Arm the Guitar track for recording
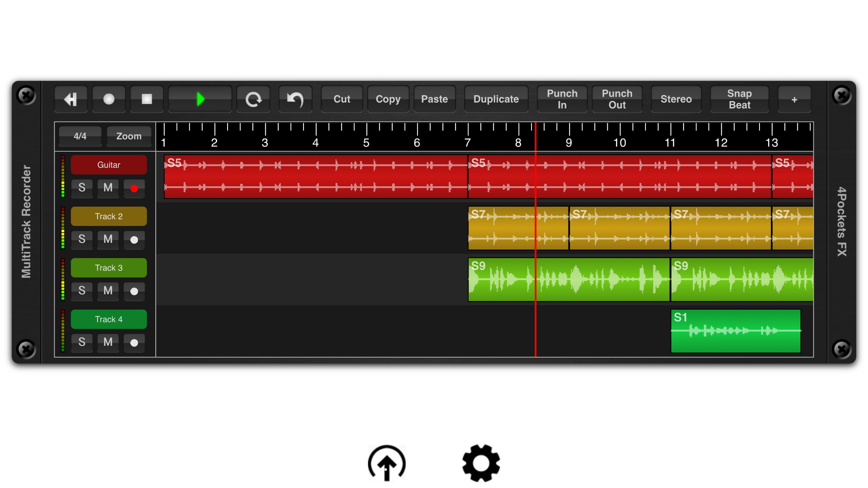Image resolution: width=868 pixels, height=488 pixels. click(134, 188)
